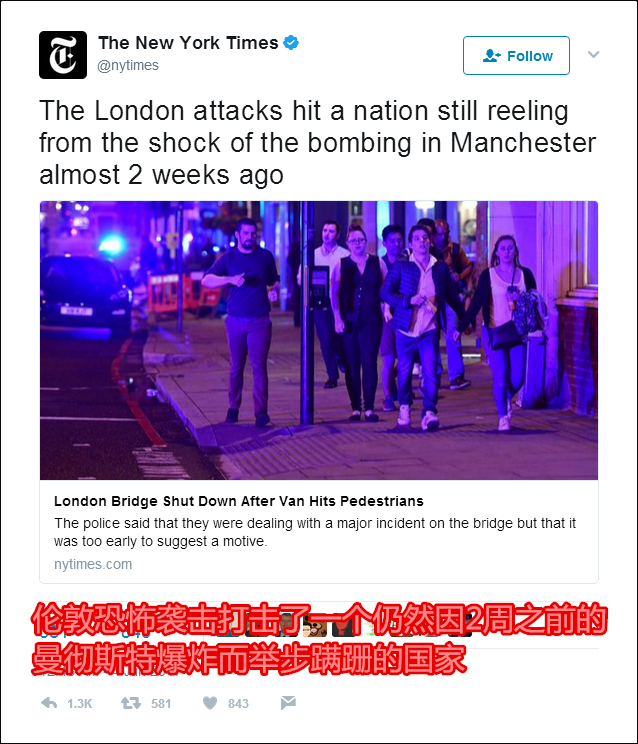Click the tweet text about London attacks
This screenshot has width=638, height=744.
click(317, 142)
